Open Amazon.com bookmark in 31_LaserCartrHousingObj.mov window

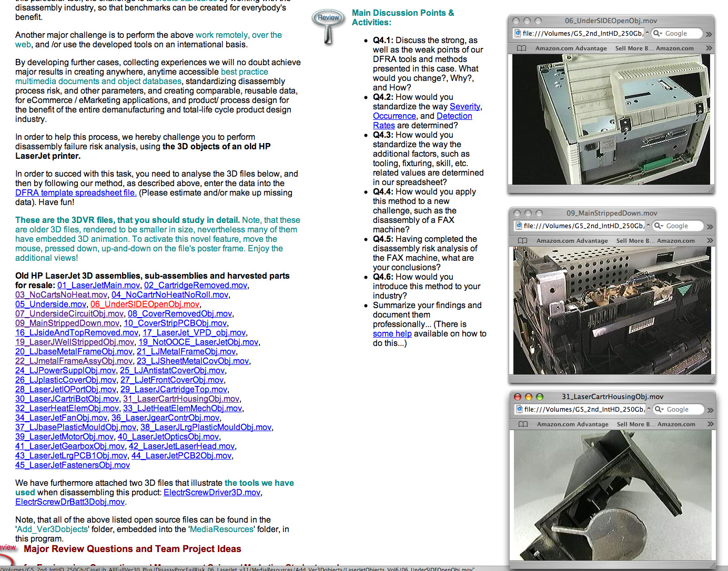pyautogui.click(x=676, y=424)
